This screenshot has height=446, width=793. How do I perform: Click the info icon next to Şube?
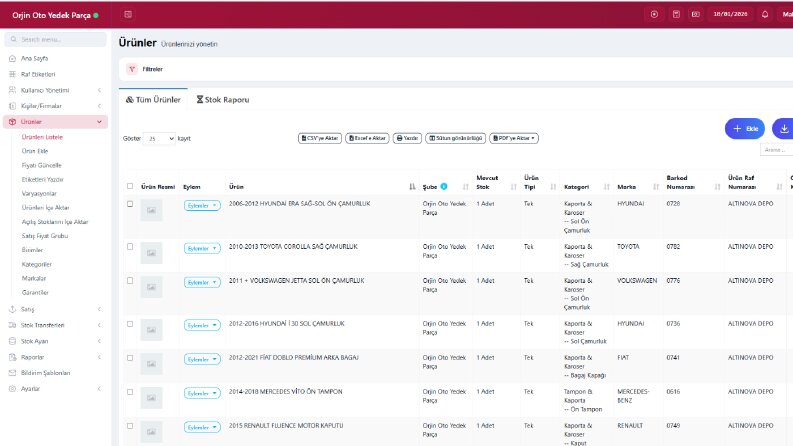[444, 186]
